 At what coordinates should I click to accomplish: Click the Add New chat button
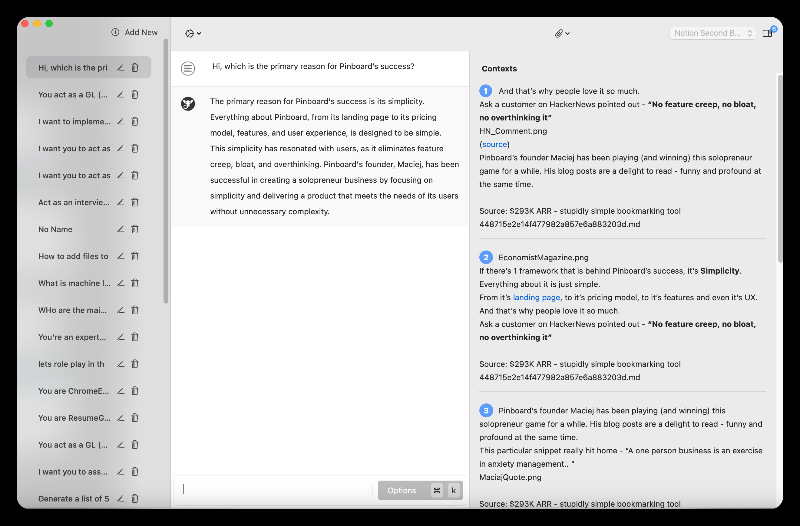(x=135, y=33)
